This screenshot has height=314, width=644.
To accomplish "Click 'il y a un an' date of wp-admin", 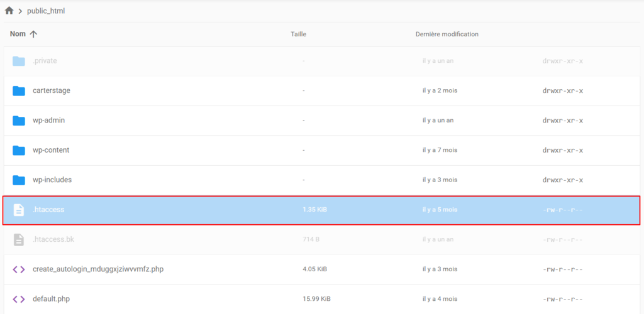I will tap(438, 121).
